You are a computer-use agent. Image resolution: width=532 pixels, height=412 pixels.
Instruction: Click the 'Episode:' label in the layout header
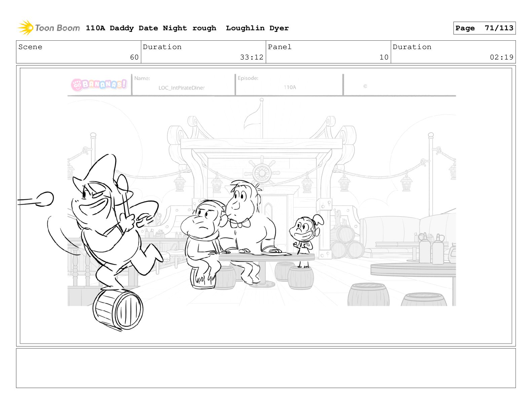(x=248, y=78)
